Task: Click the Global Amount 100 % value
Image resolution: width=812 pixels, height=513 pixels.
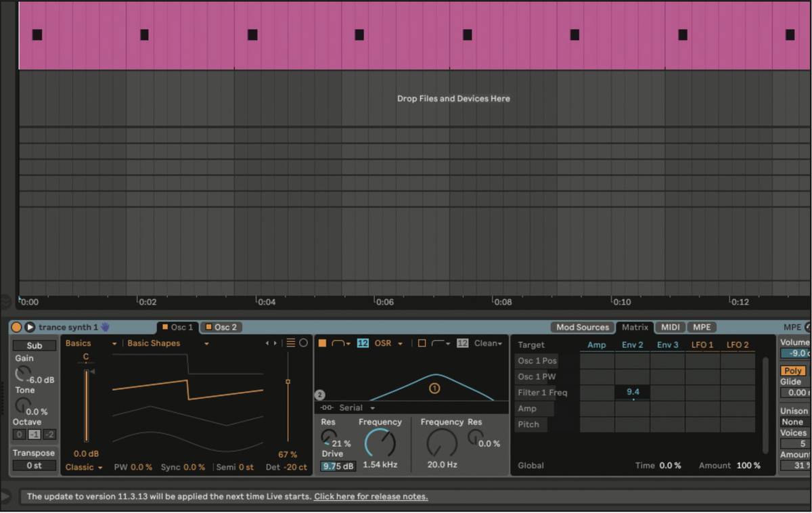Action: 748,466
